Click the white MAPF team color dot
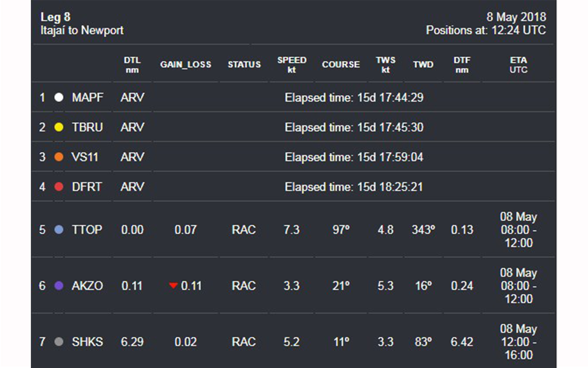Screen dimensions: 588x368 59,98
